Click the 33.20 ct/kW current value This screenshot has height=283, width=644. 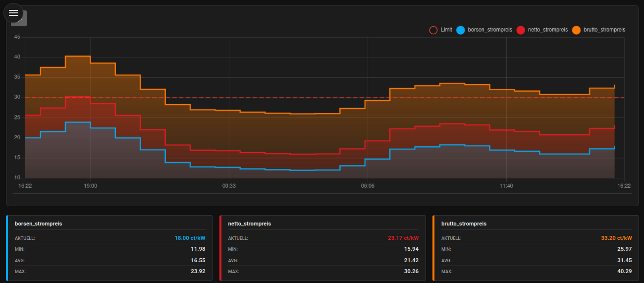coord(616,238)
